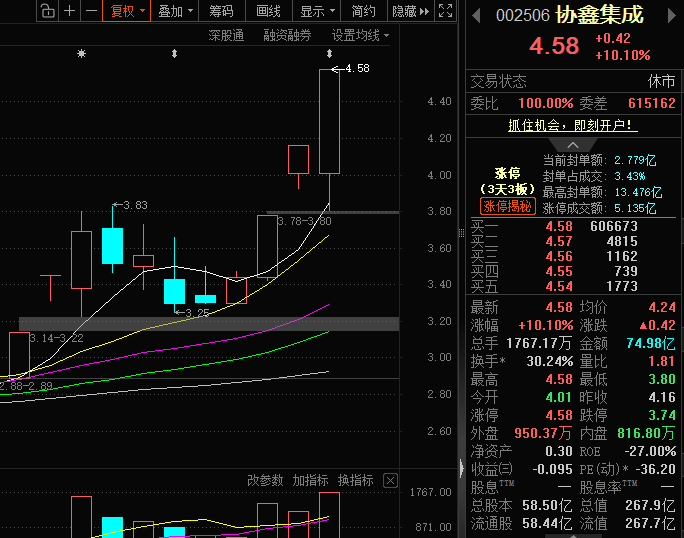Click the PE(动) value -36.20

(x=655, y=469)
